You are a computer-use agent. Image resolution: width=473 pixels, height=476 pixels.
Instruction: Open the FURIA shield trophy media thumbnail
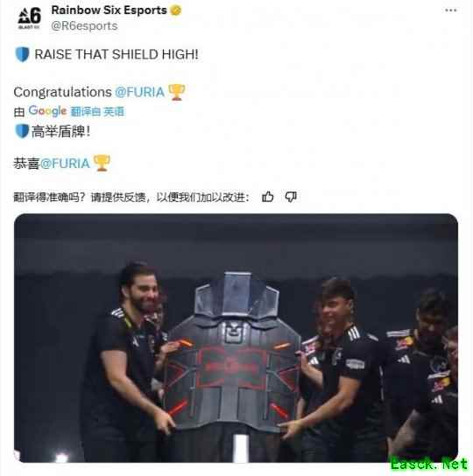click(x=236, y=338)
